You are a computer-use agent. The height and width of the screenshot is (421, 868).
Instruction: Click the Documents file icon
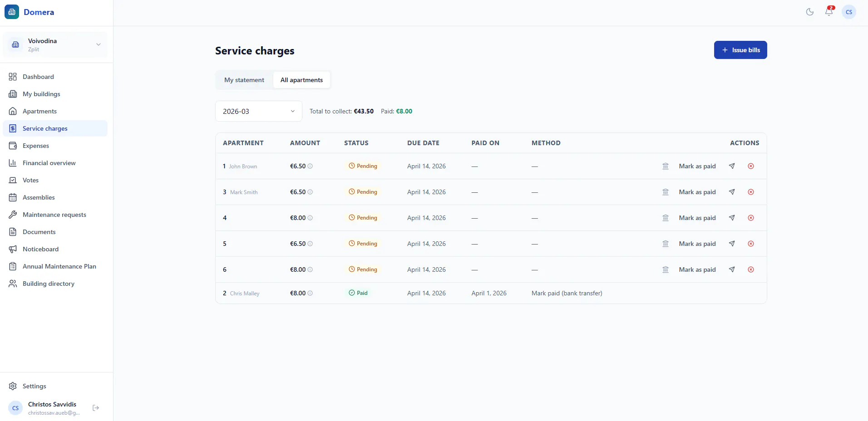coord(13,232)
